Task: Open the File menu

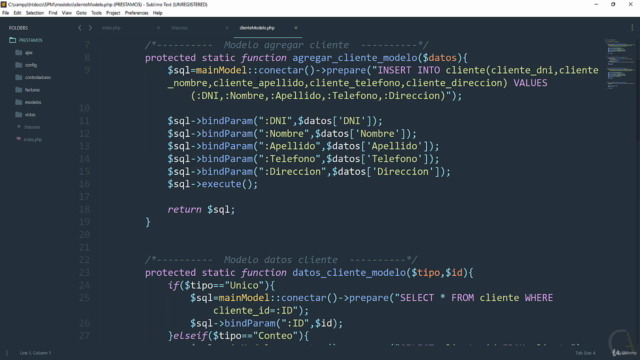Action: pyautogui.click(x=5, y=13)
